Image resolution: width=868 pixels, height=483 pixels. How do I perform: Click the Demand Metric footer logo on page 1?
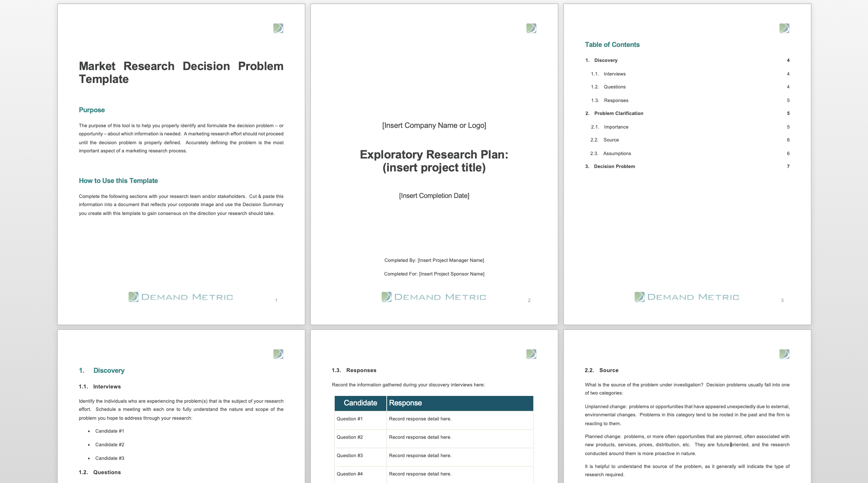(181, 297)
